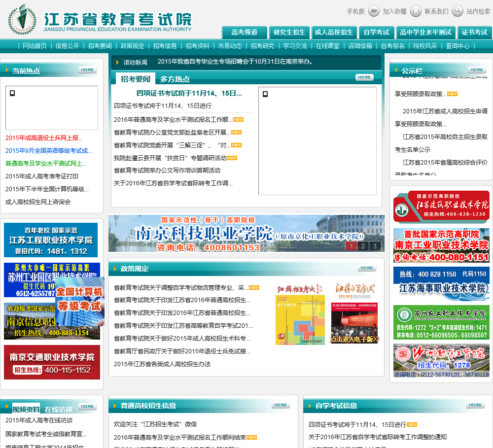Open the 手机版 mobile version link
The height and width of the screenshot is (448, 493).
tap(355, 11)
